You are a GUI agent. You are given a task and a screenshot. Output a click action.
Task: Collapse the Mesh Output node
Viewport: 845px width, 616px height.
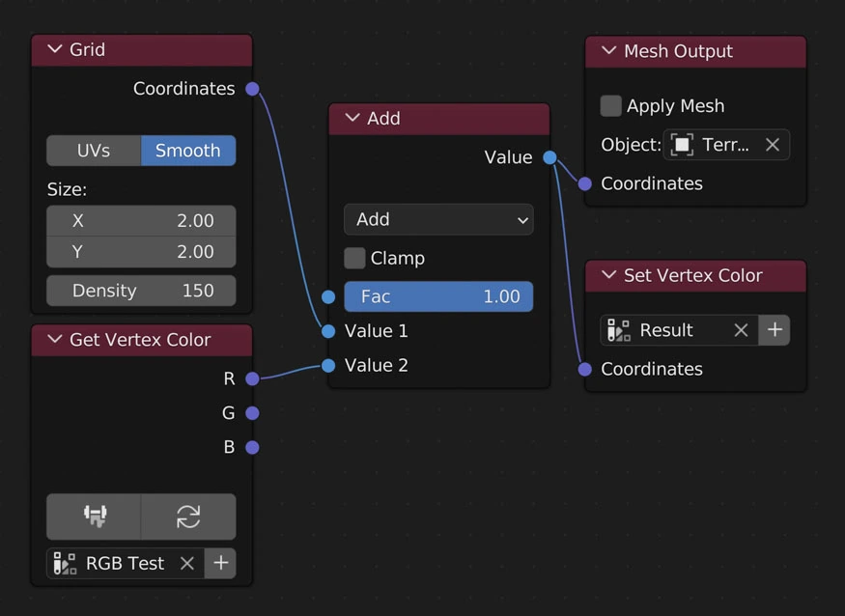point(608,52)
